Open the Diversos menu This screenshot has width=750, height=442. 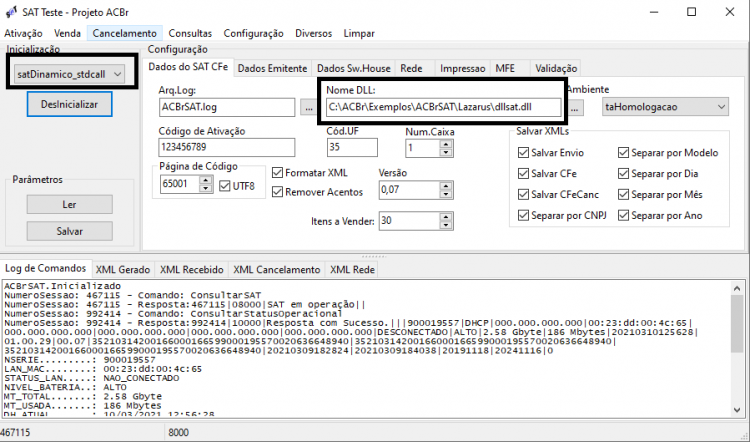tap(313, 33)
